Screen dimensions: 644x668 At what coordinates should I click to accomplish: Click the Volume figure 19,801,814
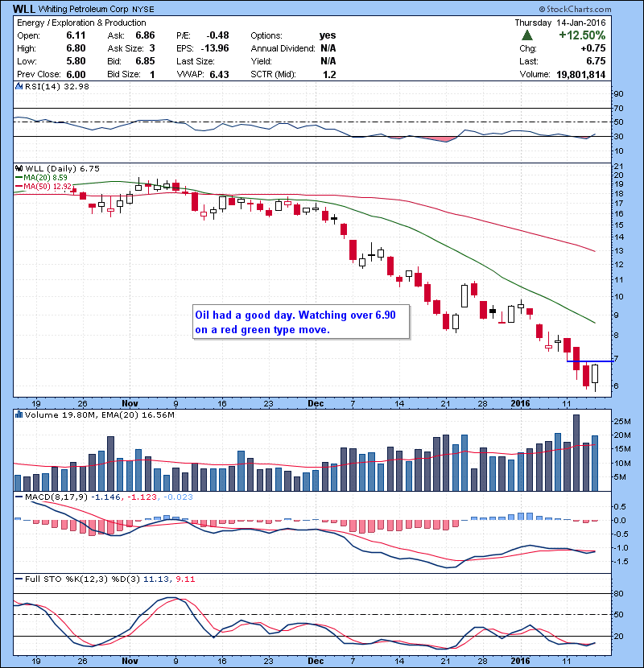(580, 75)
